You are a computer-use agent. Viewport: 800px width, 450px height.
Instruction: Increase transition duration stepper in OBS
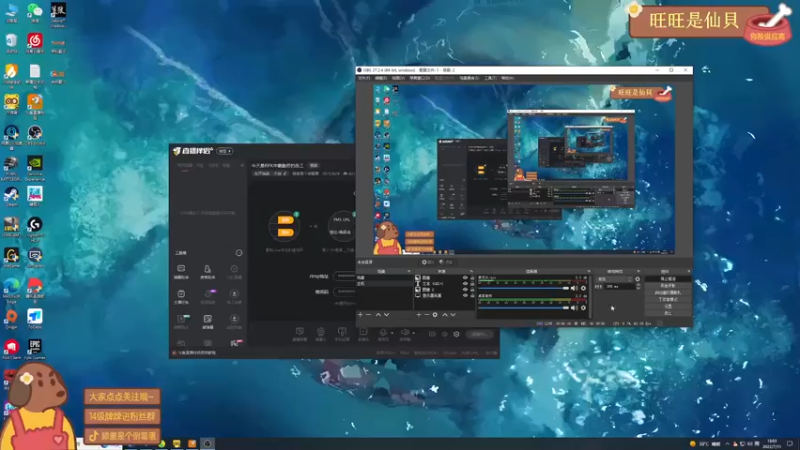tap(638, 285)
